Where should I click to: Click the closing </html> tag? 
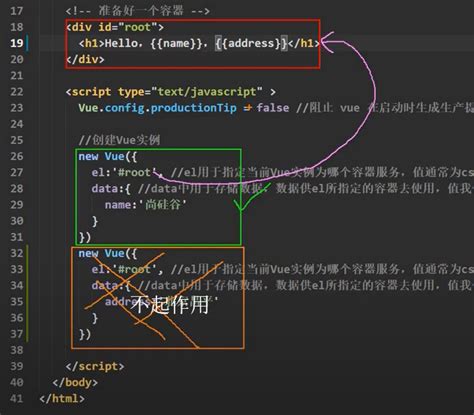point(62,399)
